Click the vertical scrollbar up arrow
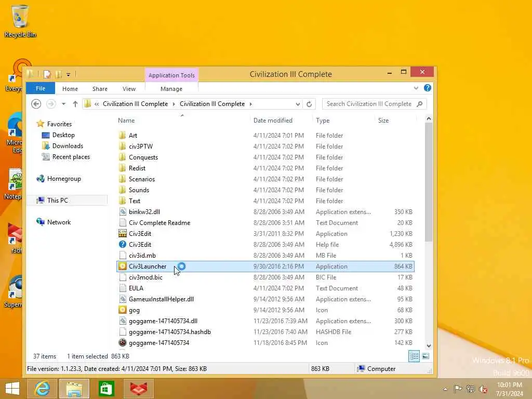Viewport: 532px width, 399px height. tap(429, 119)
